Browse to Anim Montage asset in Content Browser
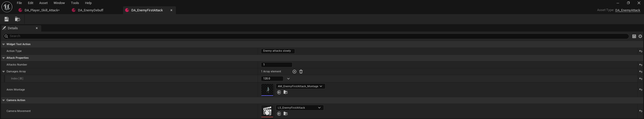 [x=285, y=93]
